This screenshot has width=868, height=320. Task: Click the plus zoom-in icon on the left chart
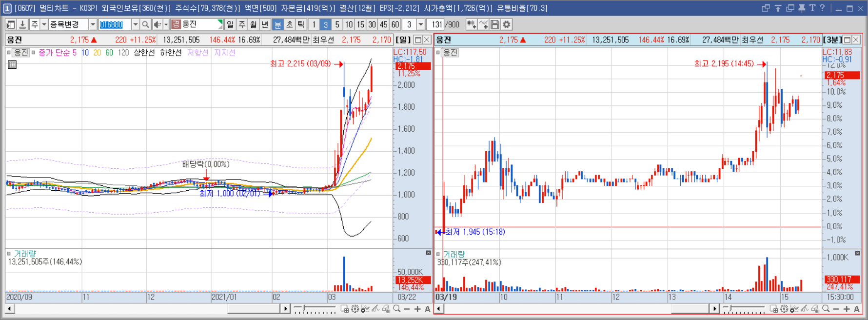coord(417,309)
